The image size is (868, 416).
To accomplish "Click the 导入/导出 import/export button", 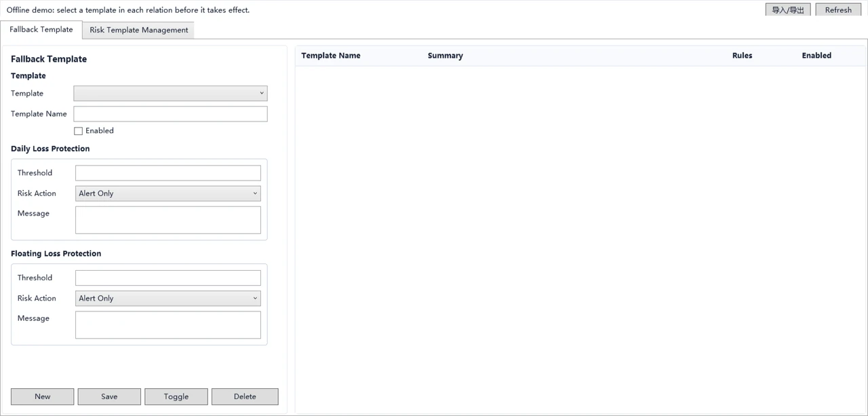I will [788, 10].
